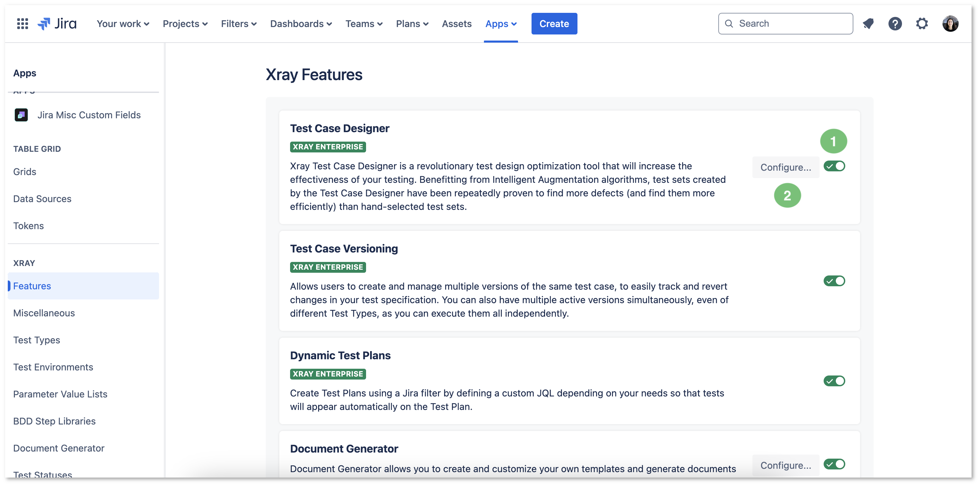This screenshot has width=980, height=486.
Task: Click the Test Case Designer title
Action: tap(339, 128)
